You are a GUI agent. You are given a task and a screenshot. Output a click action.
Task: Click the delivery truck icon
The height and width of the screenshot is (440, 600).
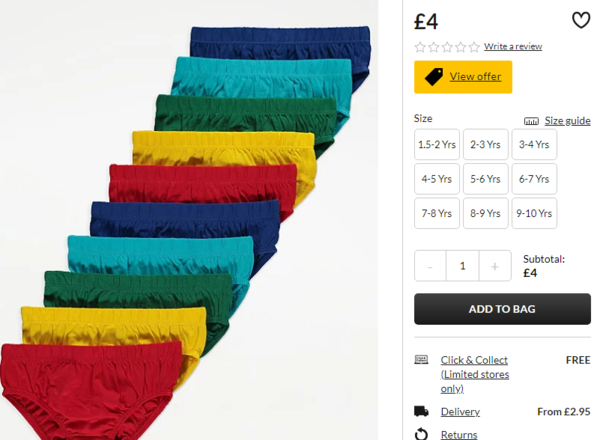click(x=421, y=411)
